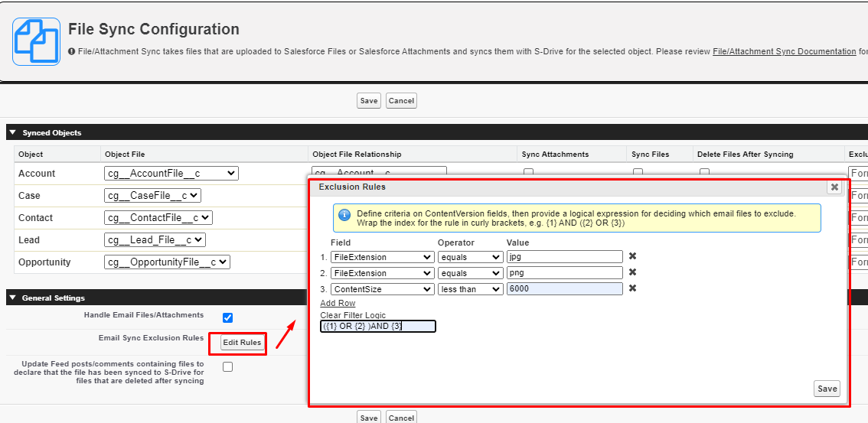Open the Account object file dropdown
The height and width of the screenshot is (423, 868).
coord(171,174)
